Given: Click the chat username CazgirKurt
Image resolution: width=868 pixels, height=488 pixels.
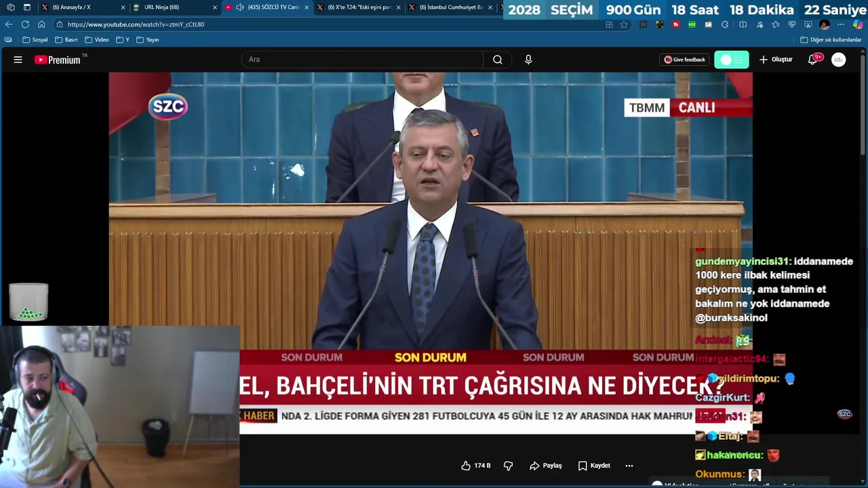Looking at the screenshot, I should click(x=722, y=398).
